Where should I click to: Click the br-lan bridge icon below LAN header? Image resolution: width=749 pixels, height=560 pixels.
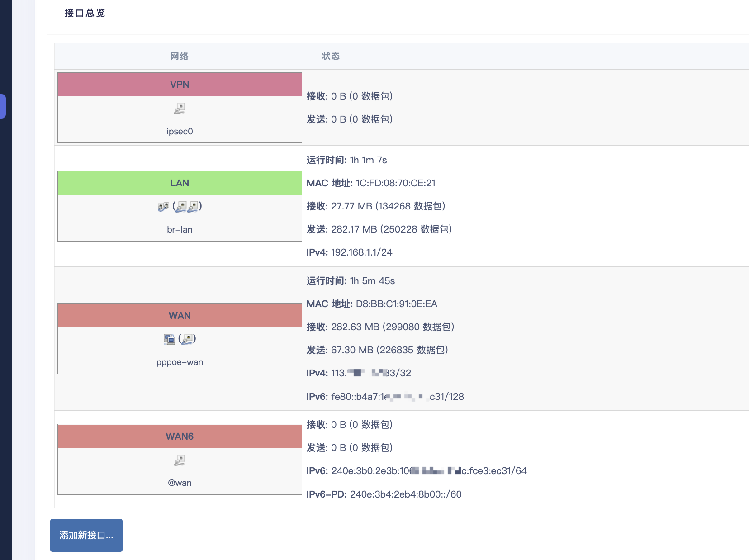[x=163, y=206]
